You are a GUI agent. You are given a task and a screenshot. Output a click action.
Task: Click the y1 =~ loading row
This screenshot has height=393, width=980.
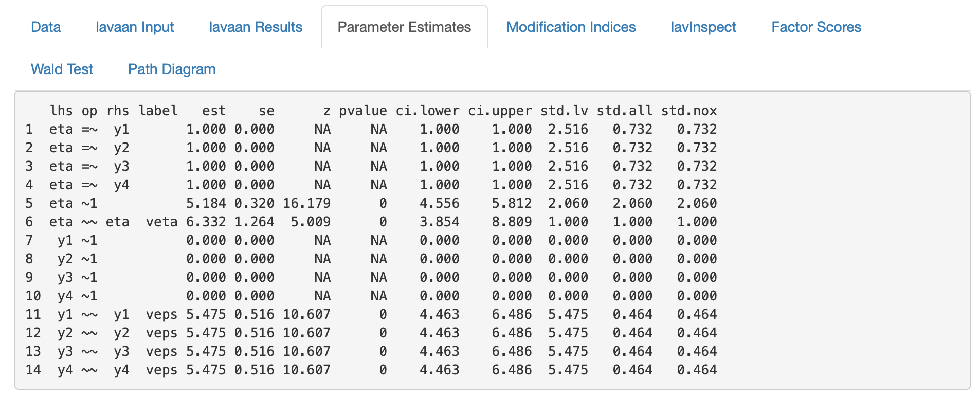pos(206,129)
